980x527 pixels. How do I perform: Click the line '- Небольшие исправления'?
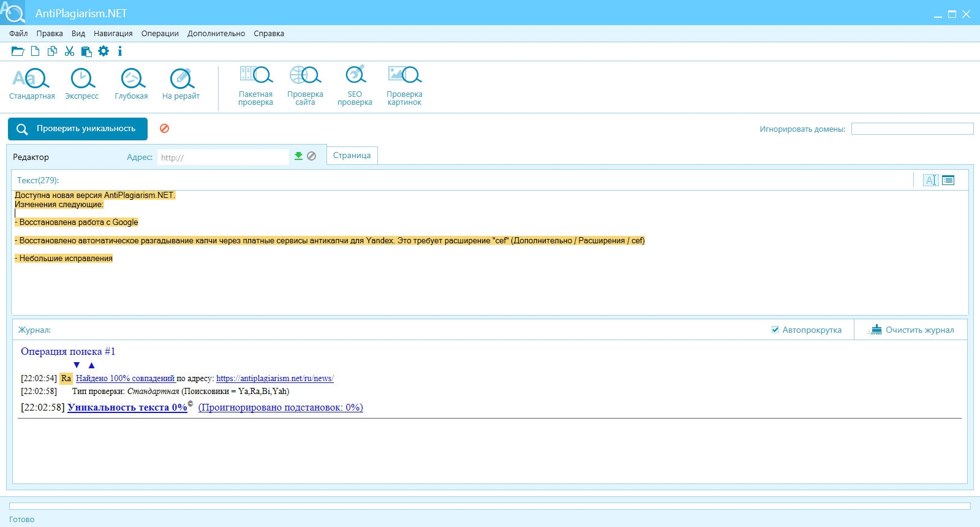click(64, 259)
